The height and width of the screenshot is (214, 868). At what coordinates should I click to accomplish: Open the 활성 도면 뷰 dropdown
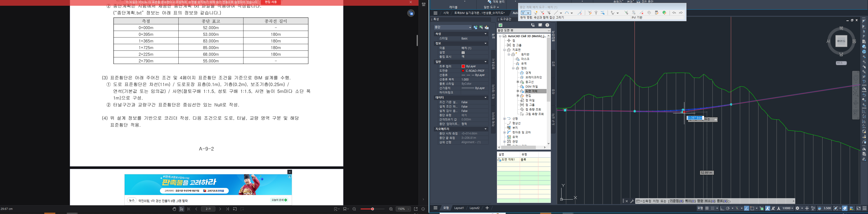pyautogui.click(x=524, y=31)
